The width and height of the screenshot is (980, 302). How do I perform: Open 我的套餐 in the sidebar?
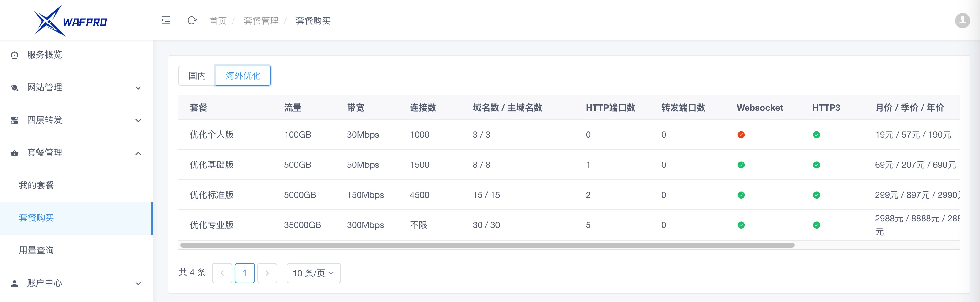click(x=36, y=185)
